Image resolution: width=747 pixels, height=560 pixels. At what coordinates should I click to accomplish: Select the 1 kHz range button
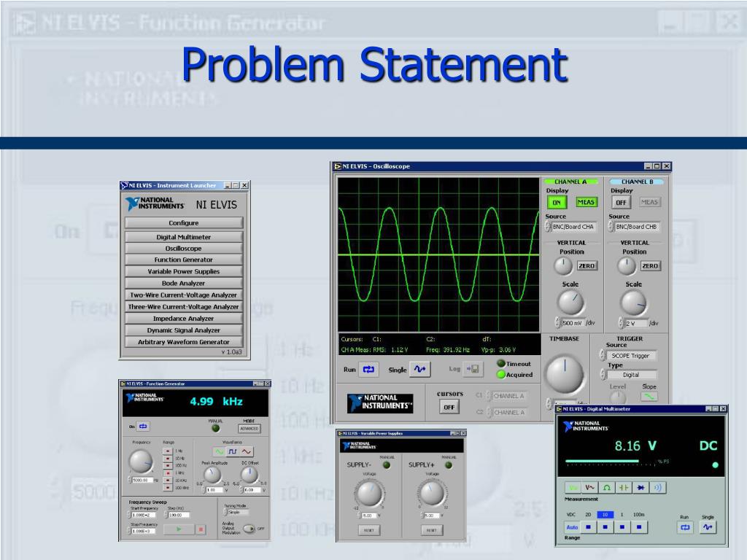pos(168,472)
